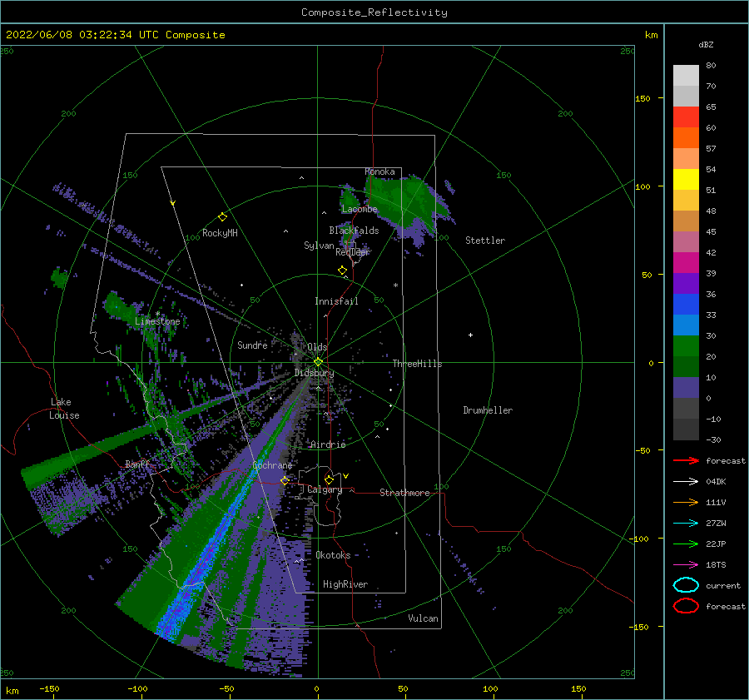Click the Vulcan city label

[x=423, y=618]
